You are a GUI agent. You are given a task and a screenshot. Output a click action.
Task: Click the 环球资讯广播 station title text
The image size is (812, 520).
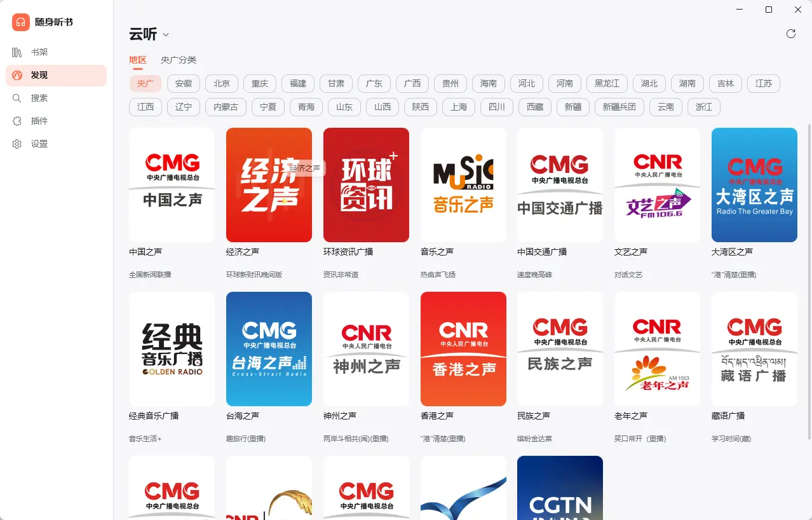coord(348,252)
